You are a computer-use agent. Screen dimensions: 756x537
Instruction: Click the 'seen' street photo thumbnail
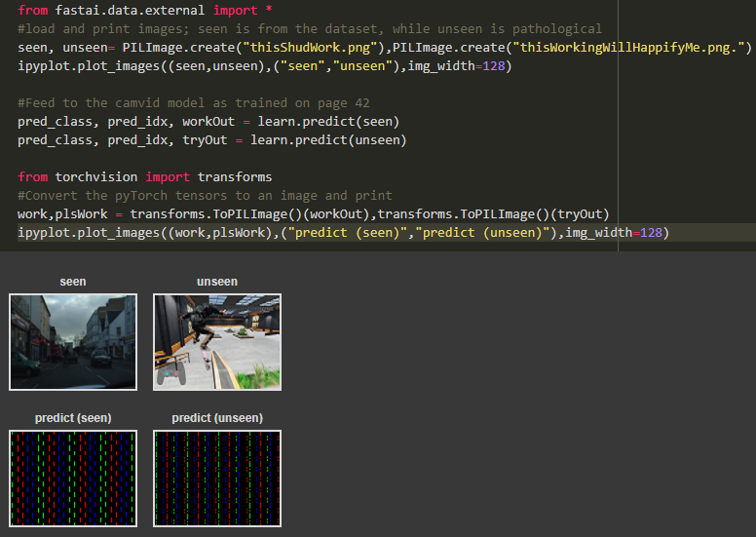[73, 342]
